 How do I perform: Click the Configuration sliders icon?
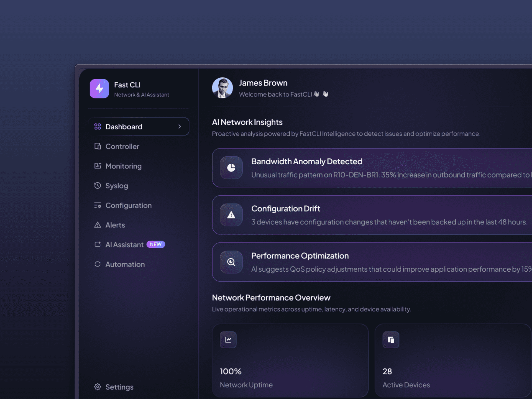98,205
